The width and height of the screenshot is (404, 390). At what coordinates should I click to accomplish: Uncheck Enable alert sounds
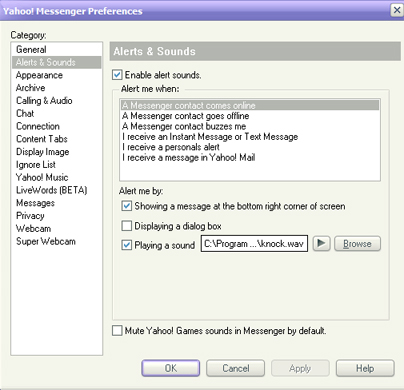(x=117, y=75)
